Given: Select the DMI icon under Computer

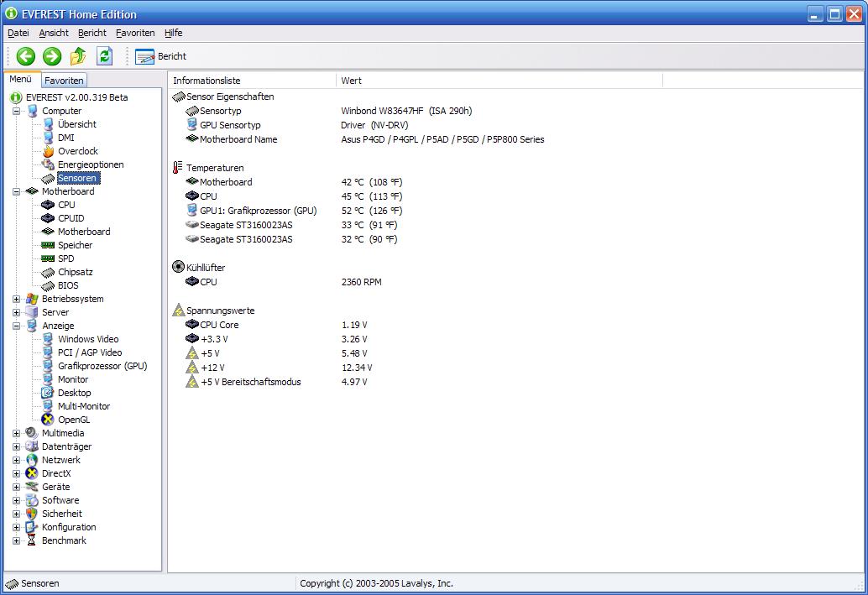Looking at the screenshot, I should (48, 138).
